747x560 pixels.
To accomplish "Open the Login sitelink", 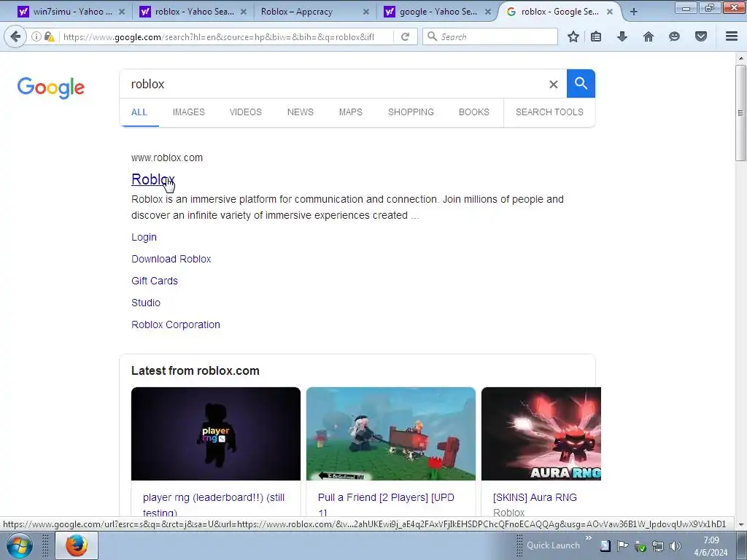I will click(144, 237).
